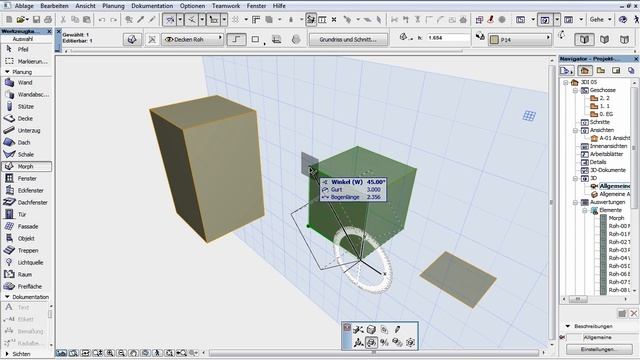Select the Raum zone tool

[x=24, y=275]
